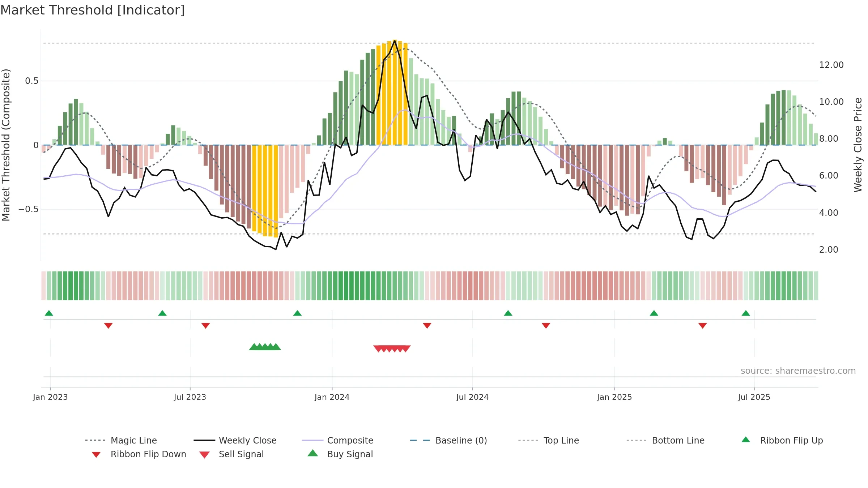Toggle the Composite legend entry
This screenshot has width=868, height=488.
(x=337, y=440)
